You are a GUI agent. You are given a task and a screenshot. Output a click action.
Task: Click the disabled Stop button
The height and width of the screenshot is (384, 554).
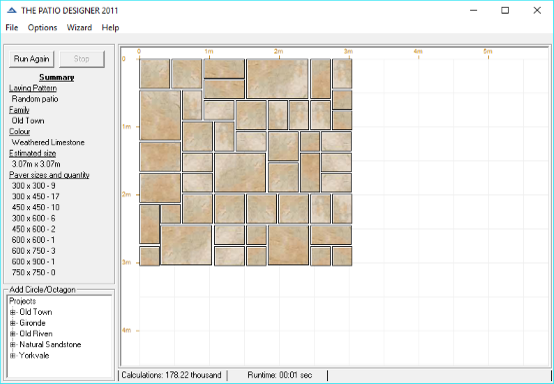pyautogui.click(x=82, y=59)
